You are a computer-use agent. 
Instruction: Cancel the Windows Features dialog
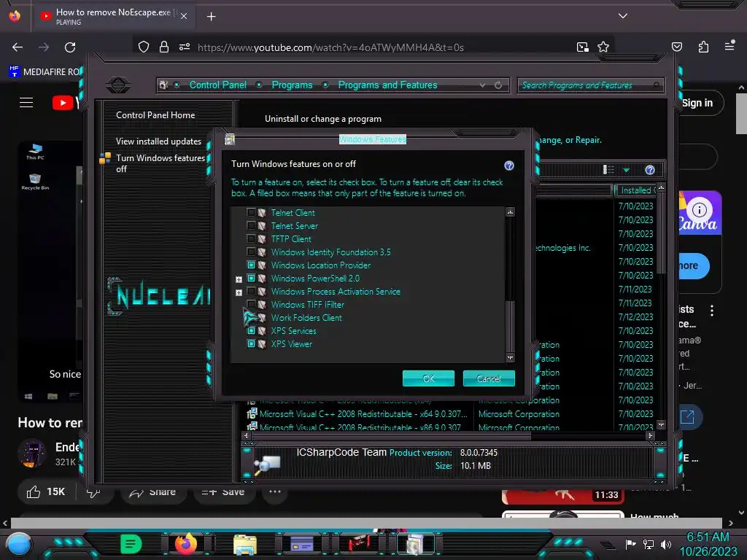489,378
